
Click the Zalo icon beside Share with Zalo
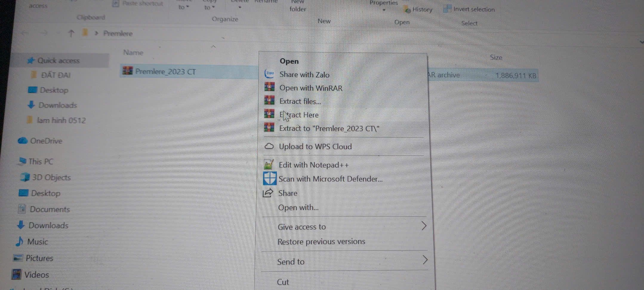tap(269, 74)
